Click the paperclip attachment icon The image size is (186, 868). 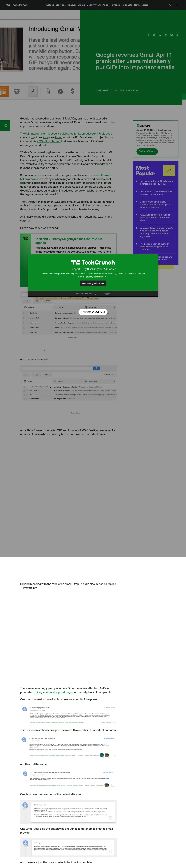click(48, 91)
